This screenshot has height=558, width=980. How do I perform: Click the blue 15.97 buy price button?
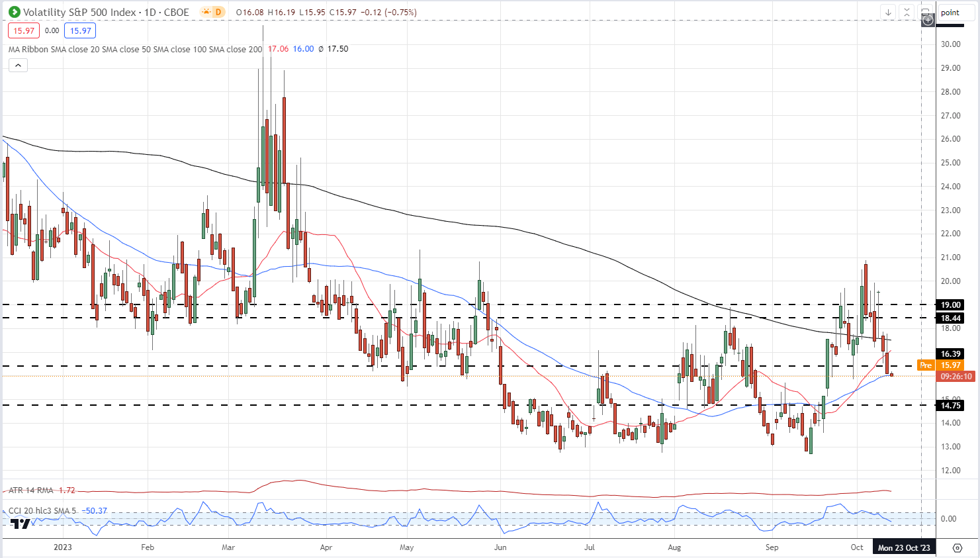pos(80,30)
